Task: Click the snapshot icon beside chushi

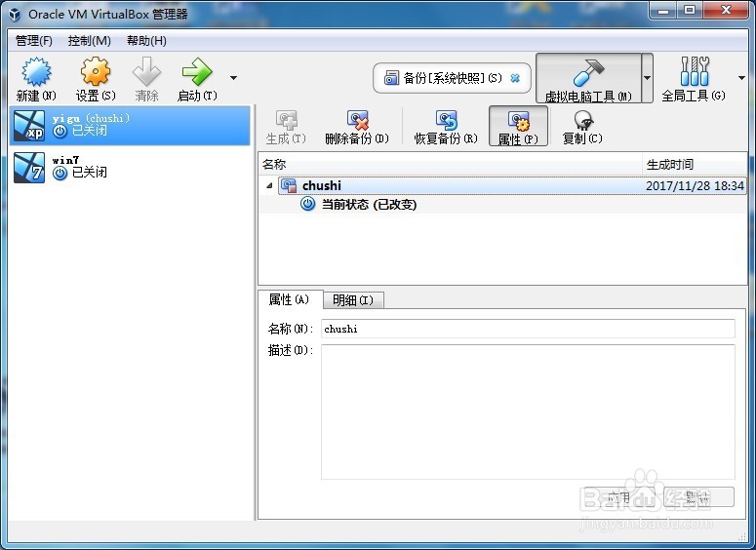Action: click(289, 185)
